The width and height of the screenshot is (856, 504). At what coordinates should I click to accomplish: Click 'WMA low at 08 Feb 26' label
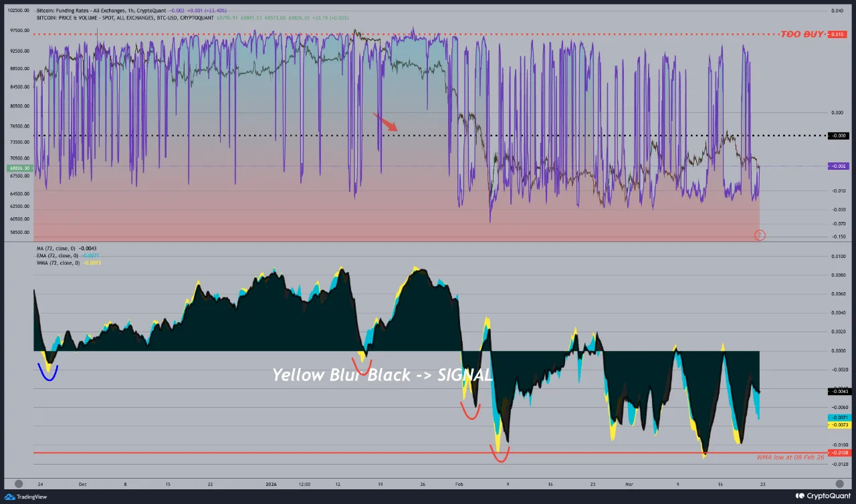(x=790, y=457)
